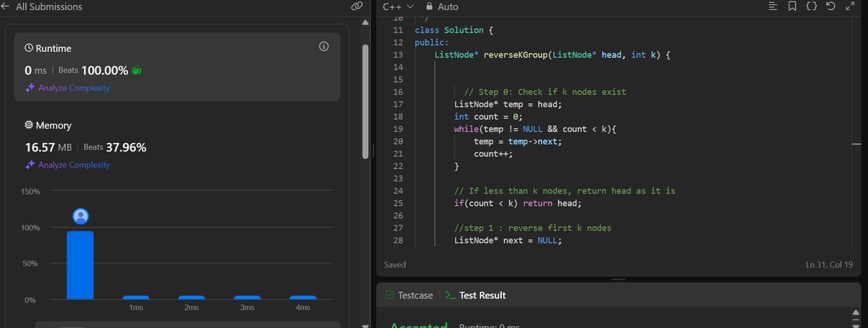Reset code with the undo arrow icon

(x=830, y=7)
